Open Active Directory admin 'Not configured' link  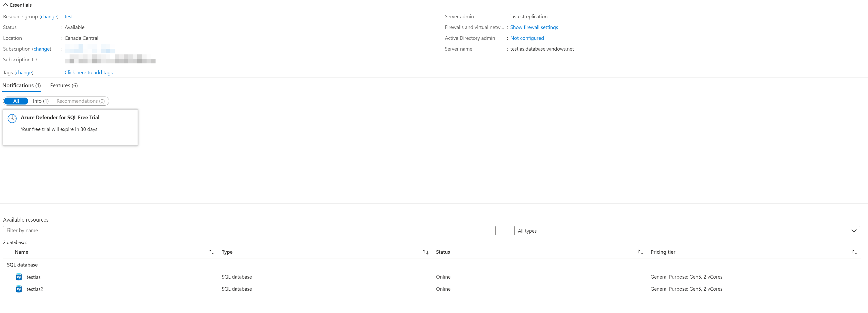click(x=527, y=38)
